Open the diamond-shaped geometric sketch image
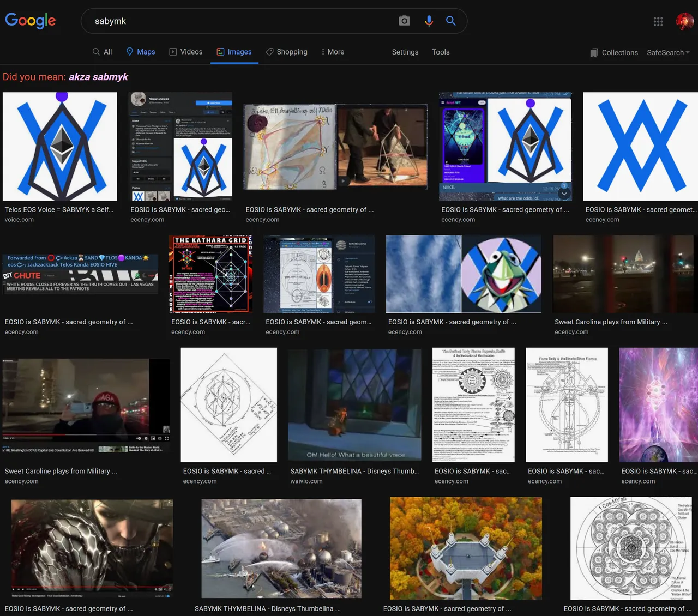Screen dimensions: 698x616 [x=229, y=405]
